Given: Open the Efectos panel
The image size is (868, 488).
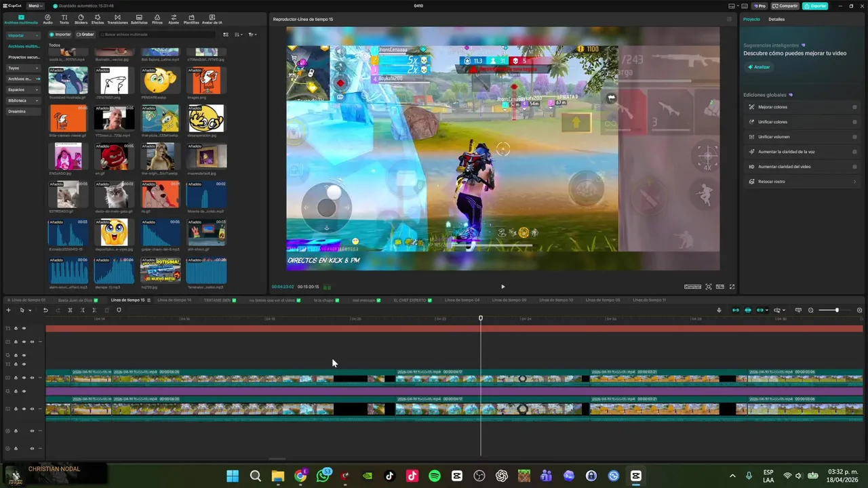Looking at the screenshot, I should [x=98, y=19].
